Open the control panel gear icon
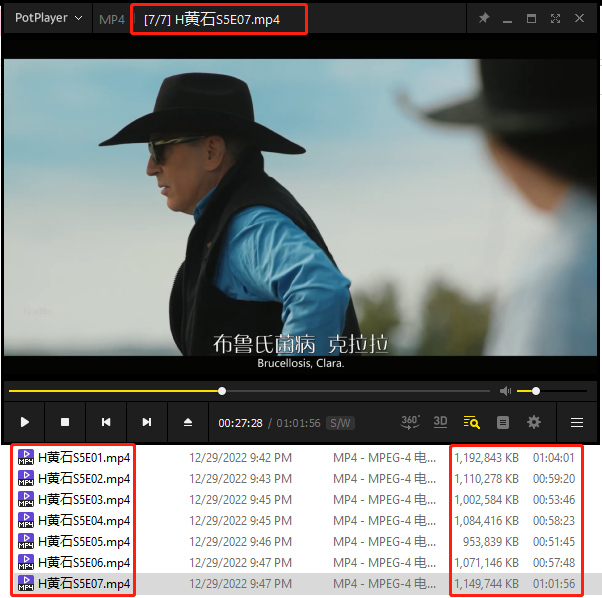The width and height of the screenshot is (602, 598). pyautogui.click(x=534, y=422)
